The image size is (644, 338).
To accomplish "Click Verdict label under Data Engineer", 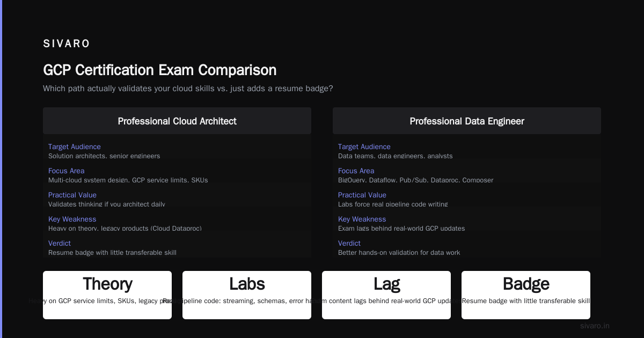I will click(x=349, y=243).
